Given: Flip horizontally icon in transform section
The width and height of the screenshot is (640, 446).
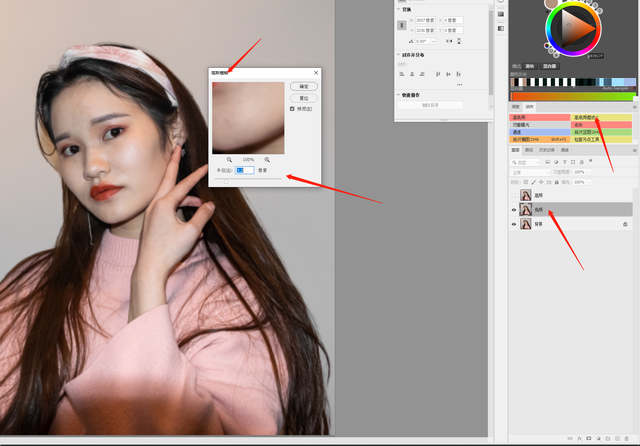Looking at the screenshot, I should pos(449,41).
